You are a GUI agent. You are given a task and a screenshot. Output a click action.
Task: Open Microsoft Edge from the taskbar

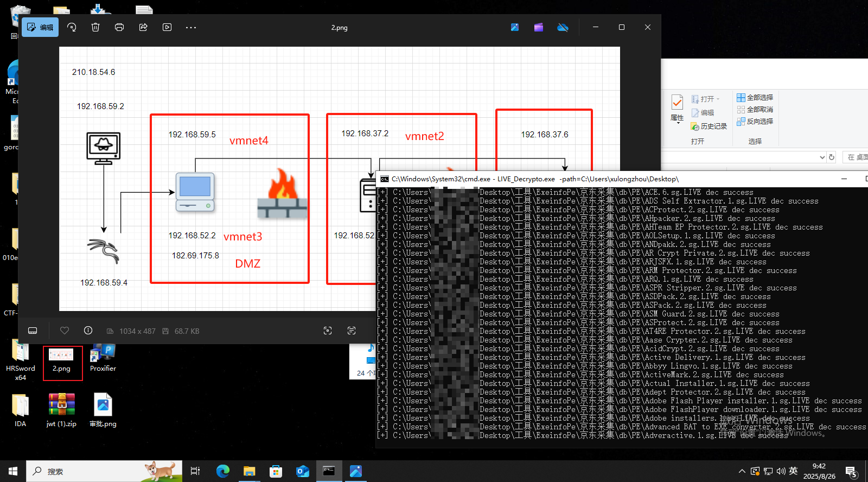click(223, 471)
